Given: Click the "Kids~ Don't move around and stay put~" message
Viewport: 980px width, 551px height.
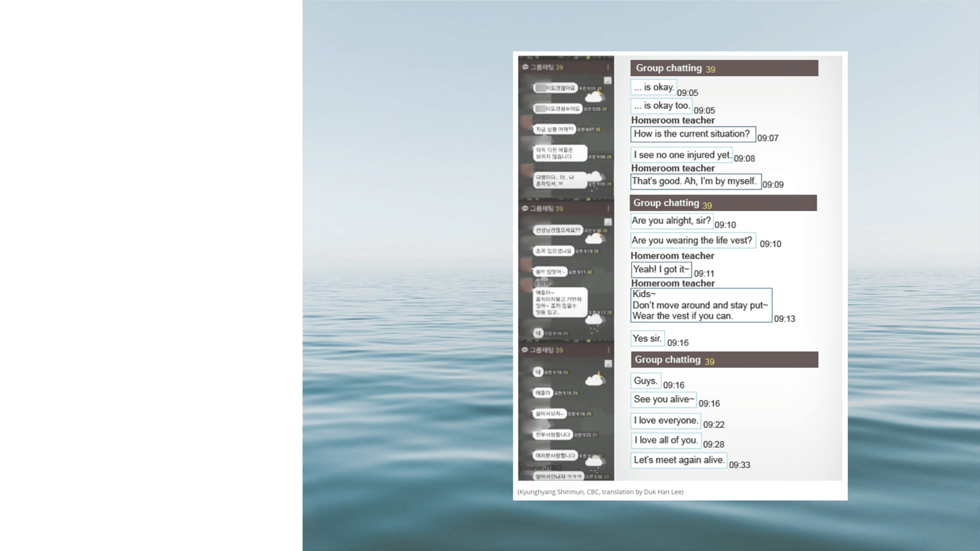Looking at the screenshot, I should (x=700, y=305).
